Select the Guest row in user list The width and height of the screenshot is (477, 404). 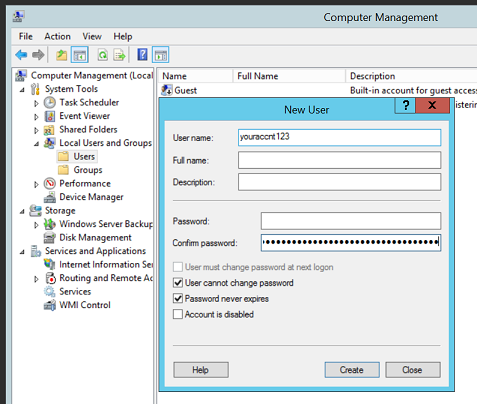[318, 90]
